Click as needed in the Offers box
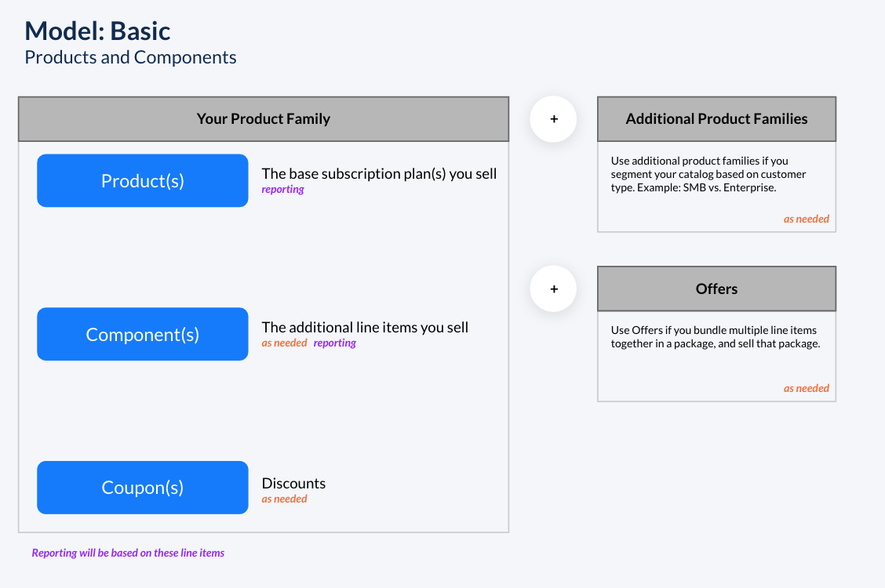This screenshot has height=588, width=885. point(806,389)
